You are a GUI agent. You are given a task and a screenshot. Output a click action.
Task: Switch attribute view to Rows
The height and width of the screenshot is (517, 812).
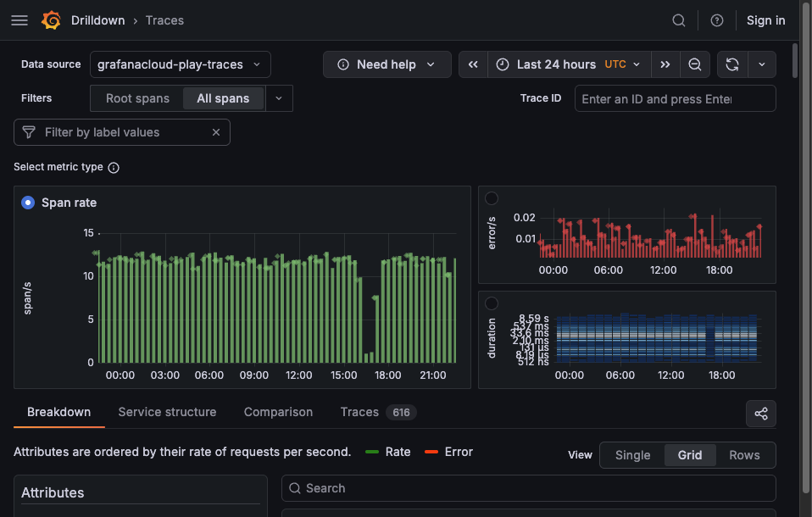click(743, 455)
